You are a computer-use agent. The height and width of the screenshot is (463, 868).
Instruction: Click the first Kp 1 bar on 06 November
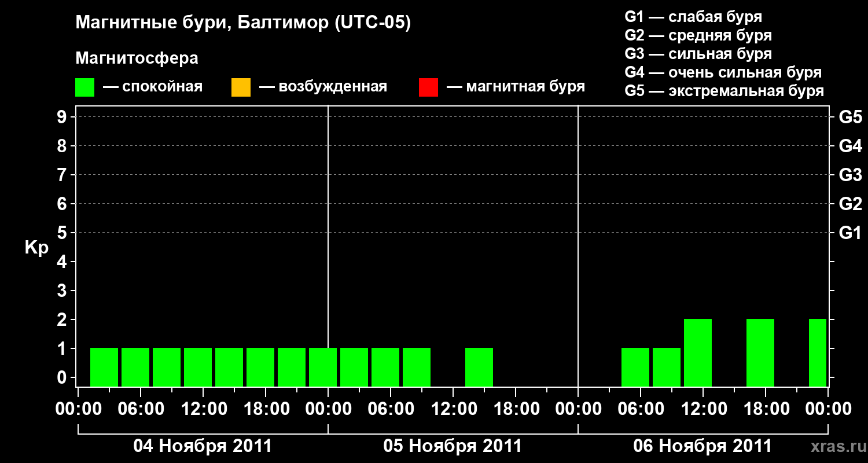click(635, 367)
